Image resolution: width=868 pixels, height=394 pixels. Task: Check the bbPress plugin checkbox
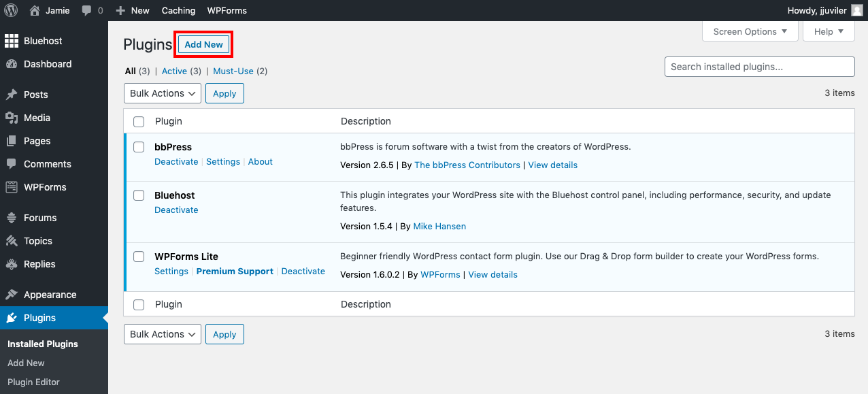point(139,147)
